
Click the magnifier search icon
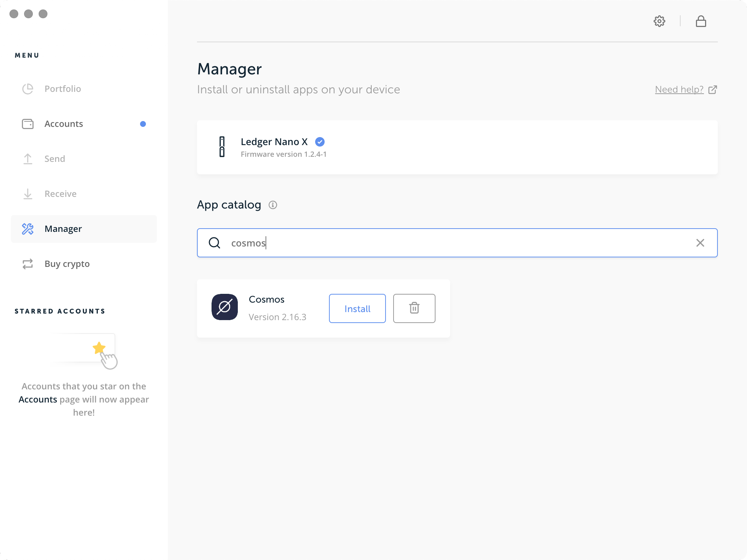click(214, 243)
